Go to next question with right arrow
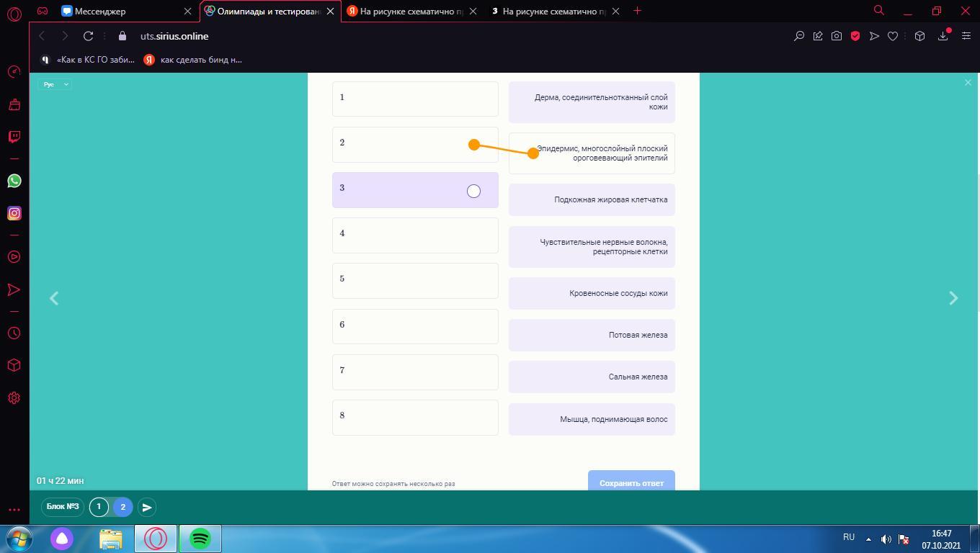Image resolution: width=980 pixels, height=553 pixels. 953,298
